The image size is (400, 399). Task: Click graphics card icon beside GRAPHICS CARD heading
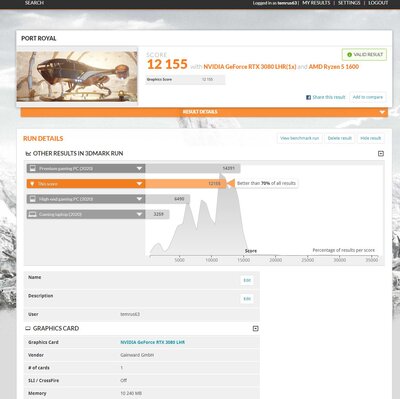click(x=28, y=329)
